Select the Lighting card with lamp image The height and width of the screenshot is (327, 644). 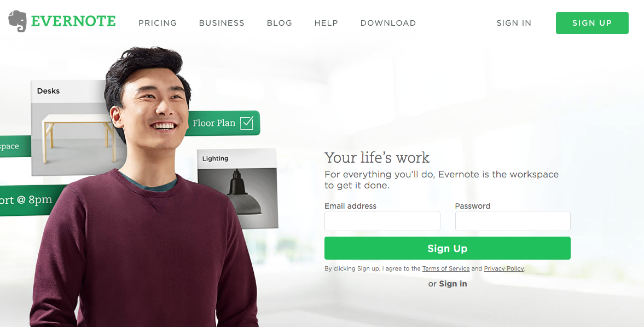(x=237, y=188)
